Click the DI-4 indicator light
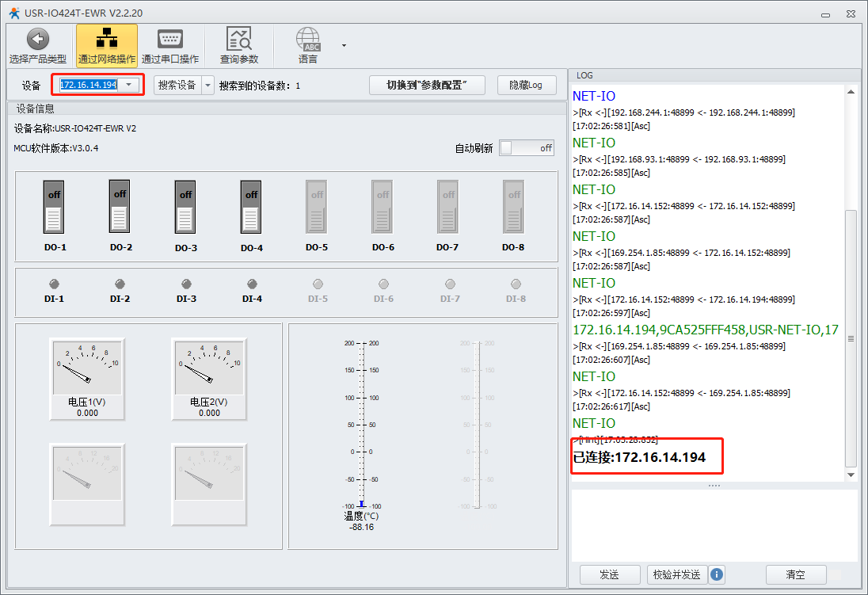The image size is (868, 595). pos(252,284)
